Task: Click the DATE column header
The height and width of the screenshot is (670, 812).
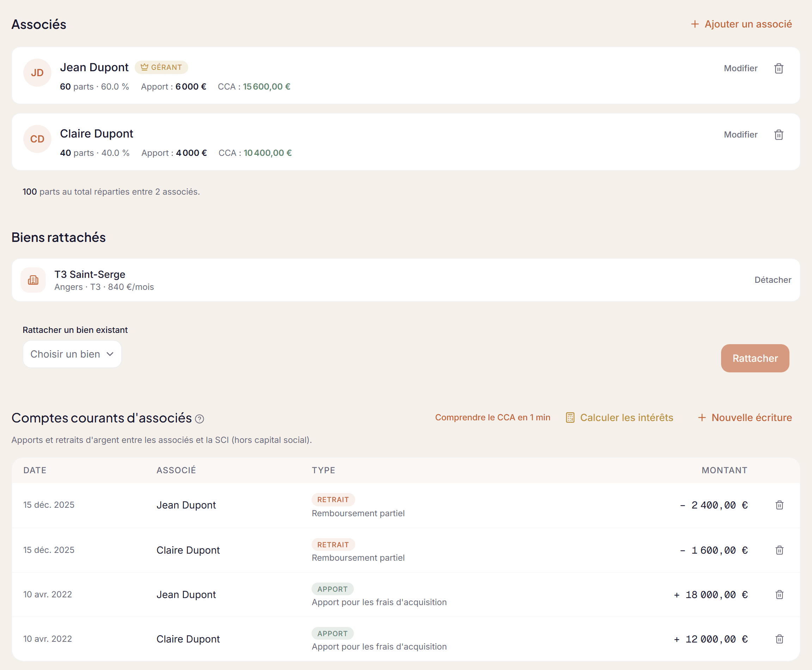Action: click(35, 470)
